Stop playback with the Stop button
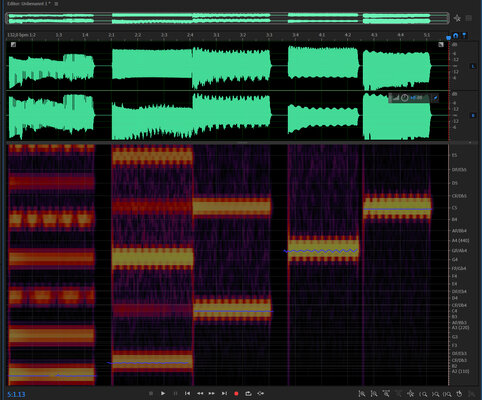Screen dimensions: 482x400 (151, 394)
